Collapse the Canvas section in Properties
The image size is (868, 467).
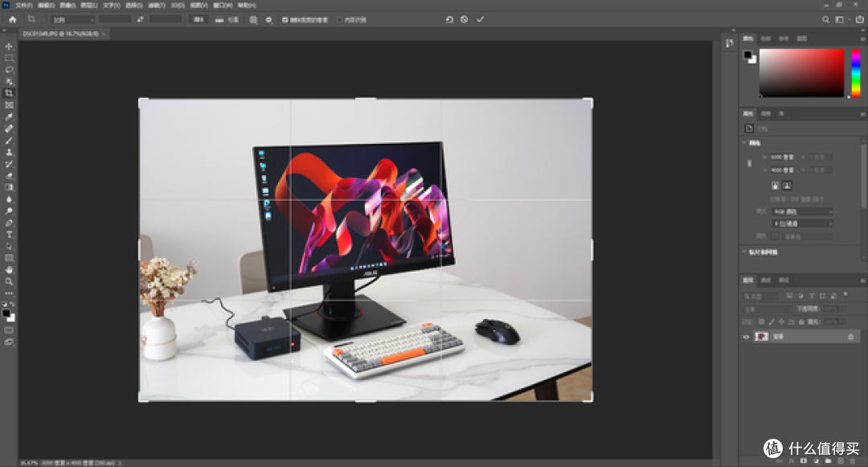click(744, 143)
